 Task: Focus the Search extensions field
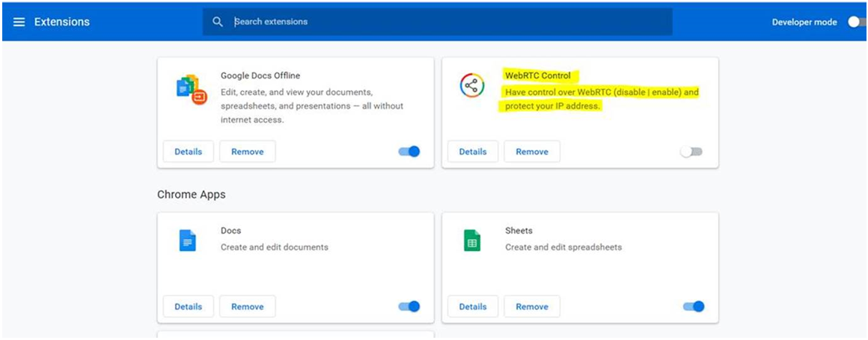point(437,22)
